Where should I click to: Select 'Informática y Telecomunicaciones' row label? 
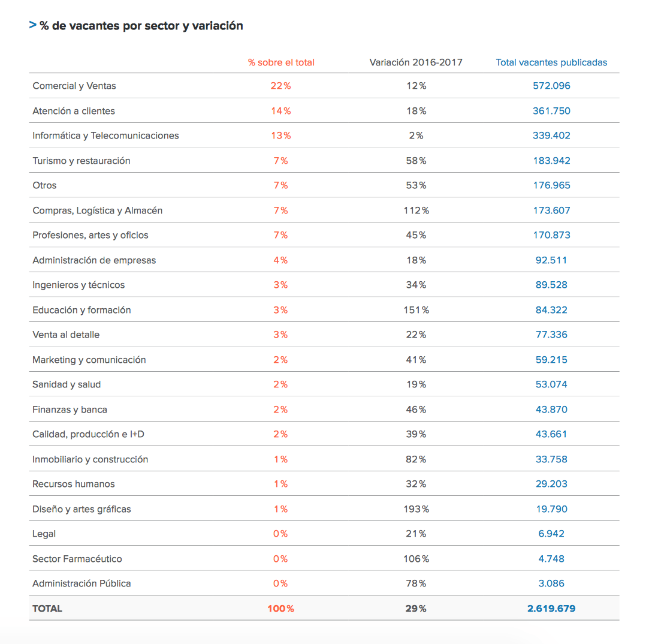click(x=105, y=136)
